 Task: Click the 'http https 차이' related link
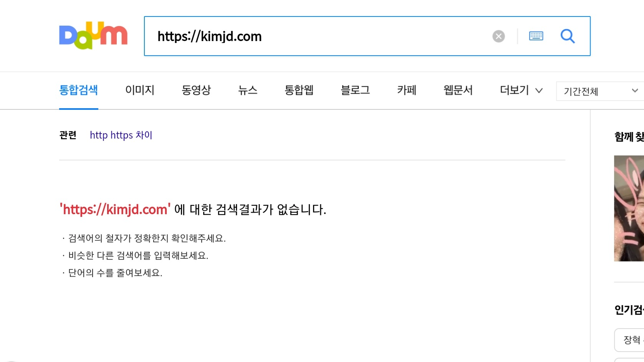pyautogui.click(x=121, y=135)
